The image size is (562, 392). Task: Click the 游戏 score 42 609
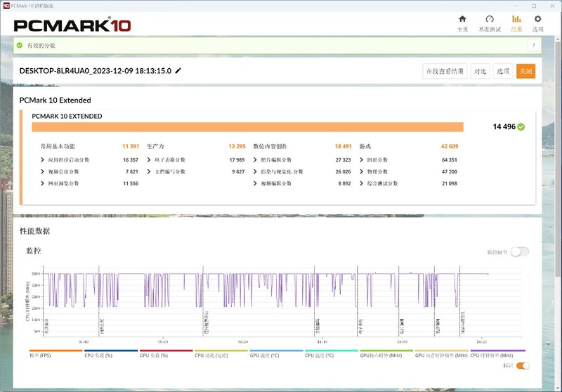[x=450, y=146]
